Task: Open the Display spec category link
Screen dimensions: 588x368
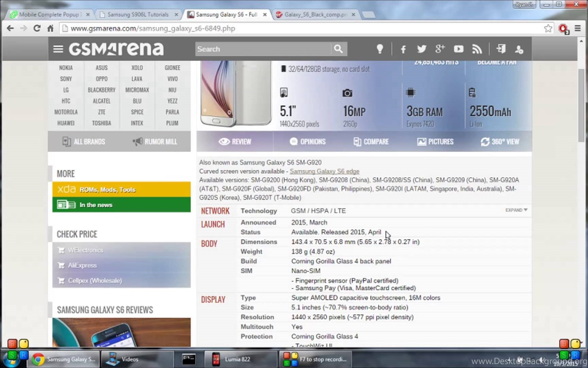Action: [213, 299]
